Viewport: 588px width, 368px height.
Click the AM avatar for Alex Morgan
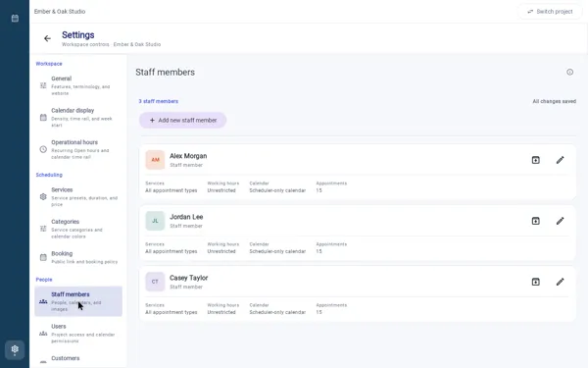point(155,160)
